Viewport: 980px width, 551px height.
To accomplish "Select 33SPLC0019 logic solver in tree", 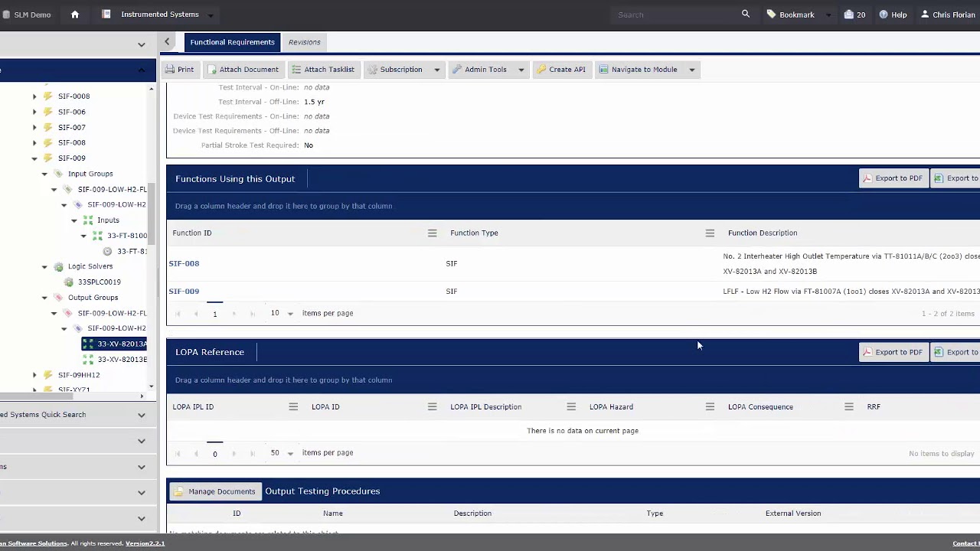I will coord(99,282).
